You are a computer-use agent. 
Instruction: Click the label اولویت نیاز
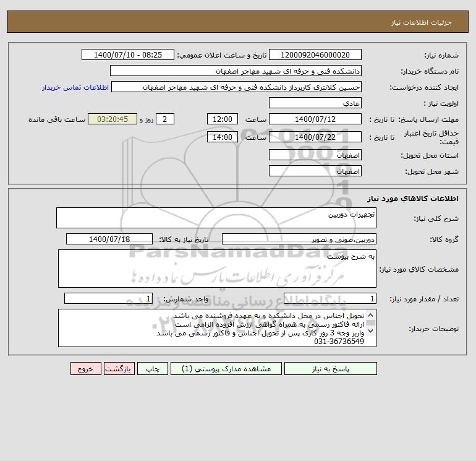[x=441, y=103]
